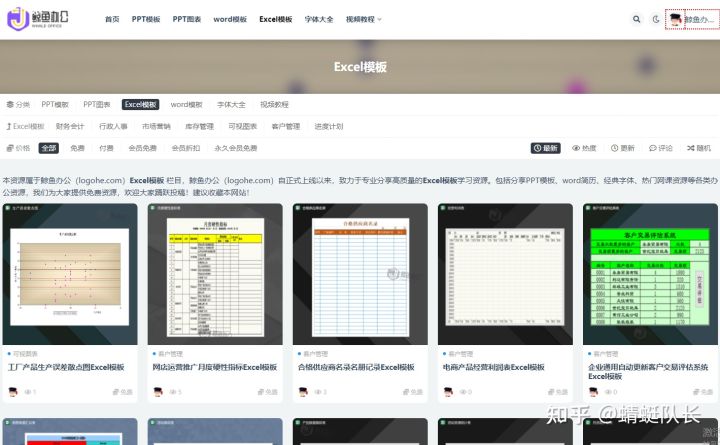
Task: Filter by 库存管理 subcategory
Action: click(199, 126)
